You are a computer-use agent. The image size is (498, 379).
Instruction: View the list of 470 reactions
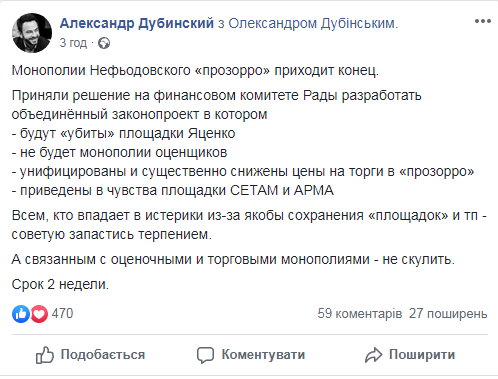62,314
